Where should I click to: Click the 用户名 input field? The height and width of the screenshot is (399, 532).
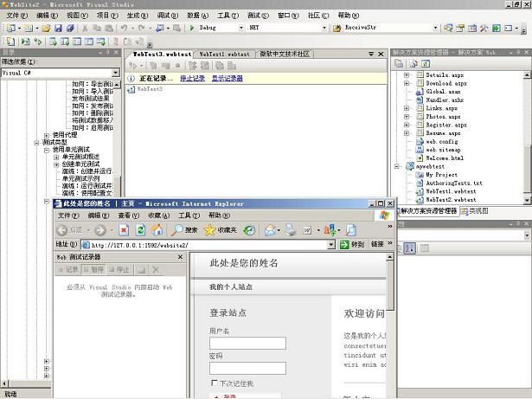tap(247, 344)
